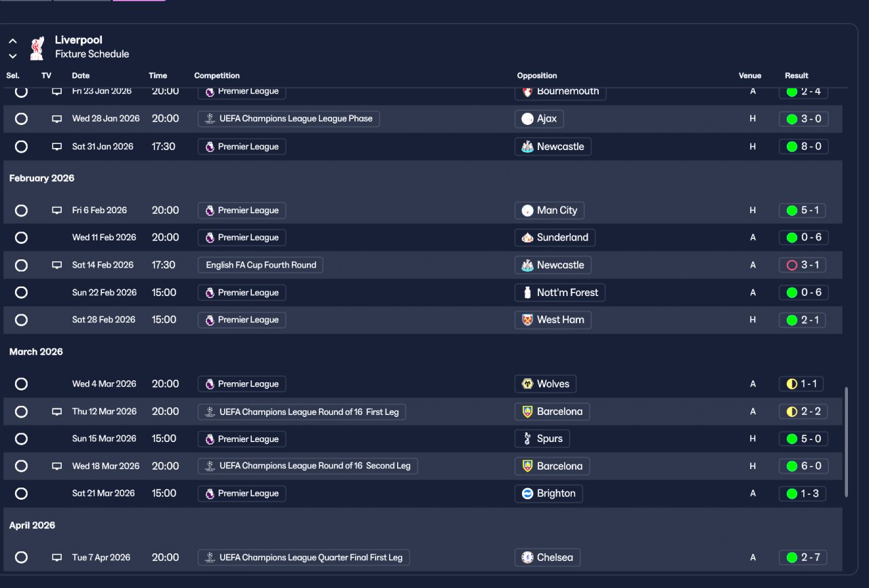Click the Premier League logo on the Spurs row

(210, 439)
